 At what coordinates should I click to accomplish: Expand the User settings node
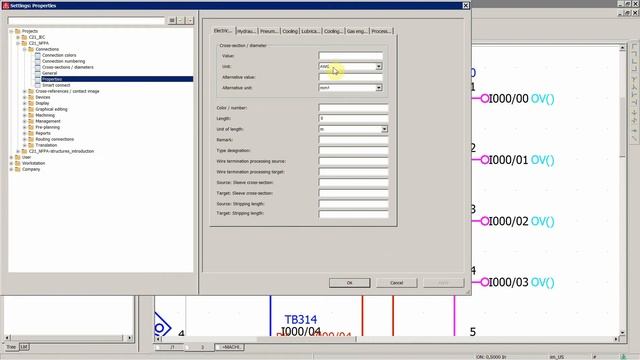coord(11,157)
